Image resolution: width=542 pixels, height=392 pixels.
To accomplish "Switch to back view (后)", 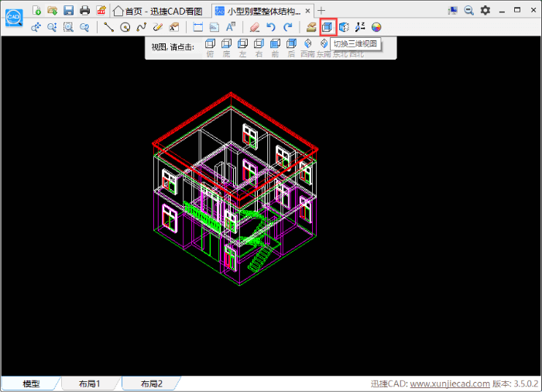I will point(291,48).
